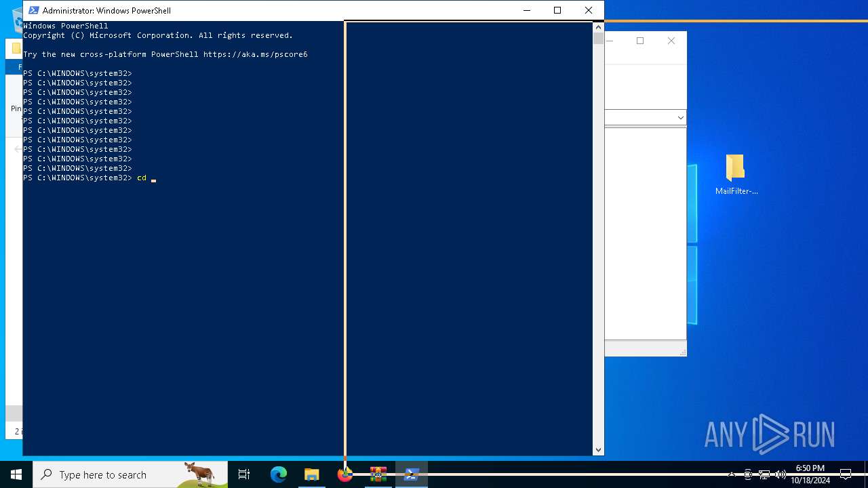The width and height of the screenshot is (868, 488).
Task: Maximize the background window behind PowerShell
Action: click(639, 41)
